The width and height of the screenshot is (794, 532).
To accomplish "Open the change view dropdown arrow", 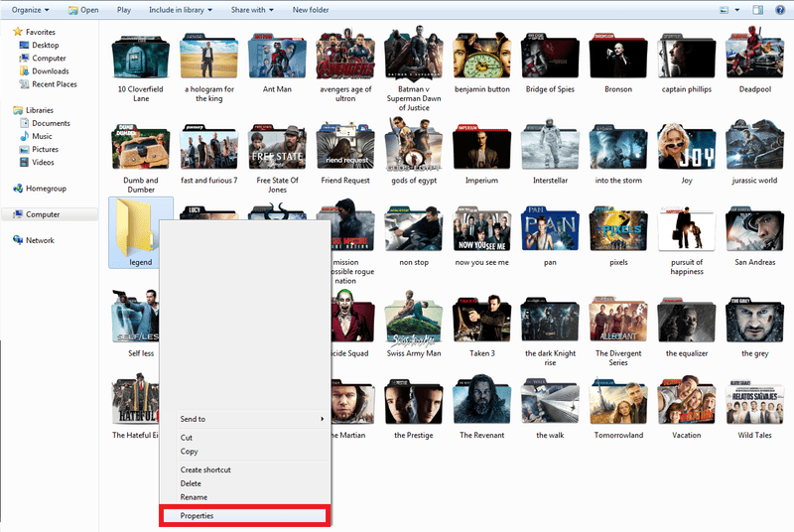I will 736,10.
